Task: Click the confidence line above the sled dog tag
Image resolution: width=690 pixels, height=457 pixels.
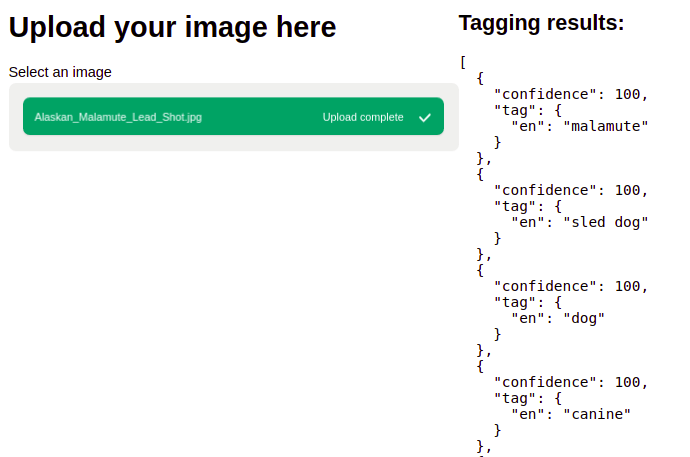Action: click(x=571, y=190)
